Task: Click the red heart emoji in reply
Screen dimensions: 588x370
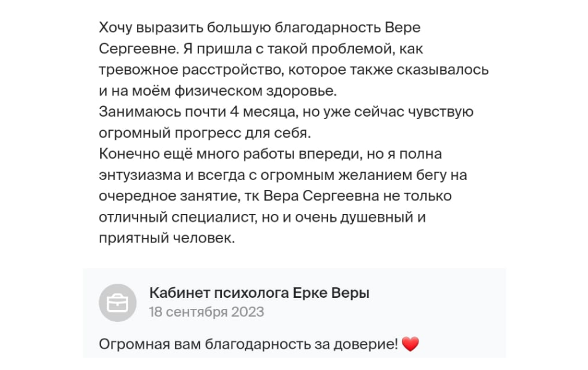Action: 410,343
